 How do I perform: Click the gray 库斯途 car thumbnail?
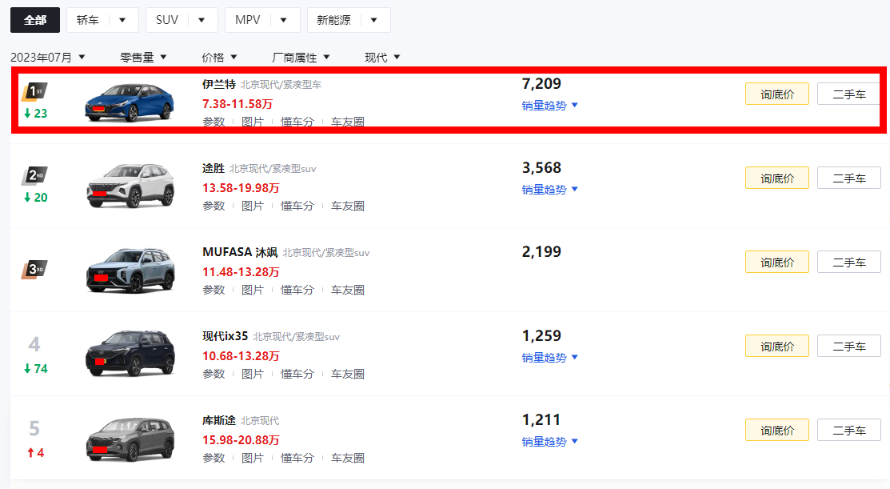point(130,439)
